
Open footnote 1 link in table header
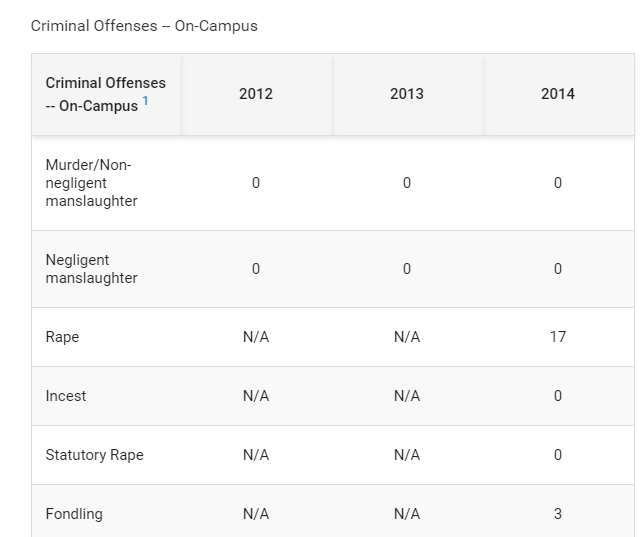(145, 100)
